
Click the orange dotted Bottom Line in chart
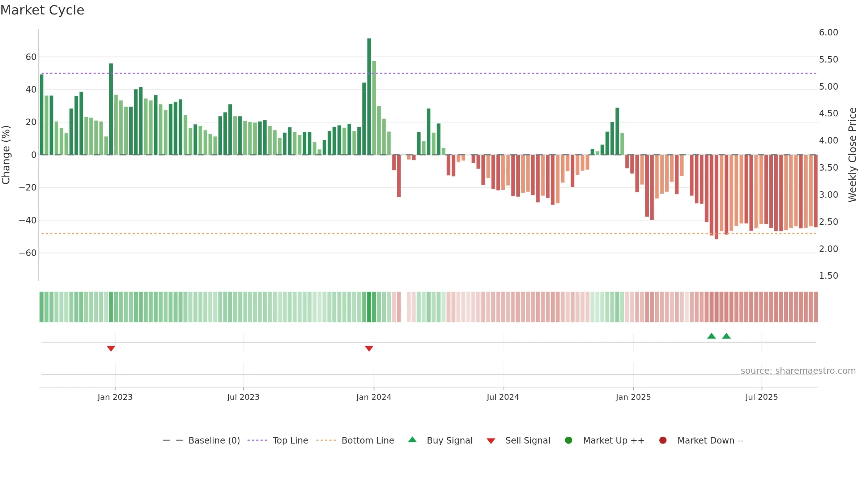coord(429,234)
